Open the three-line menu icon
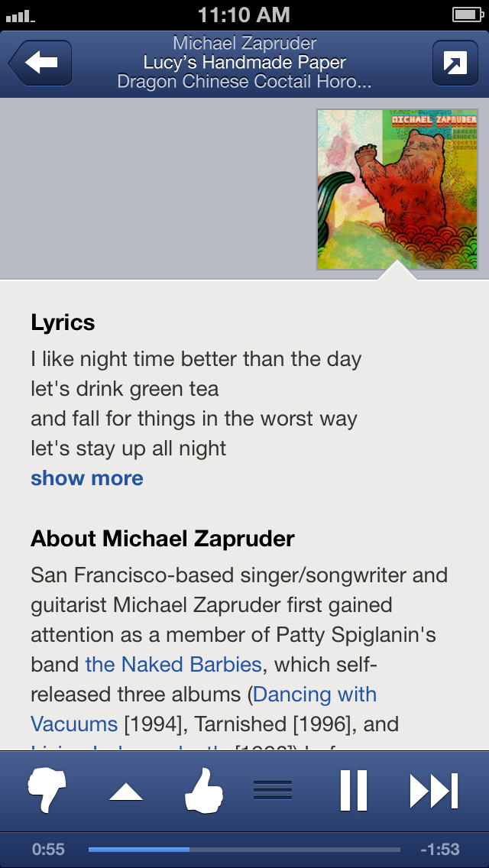Viewport: 489px width, 868px height. click(x=273, y=790)
